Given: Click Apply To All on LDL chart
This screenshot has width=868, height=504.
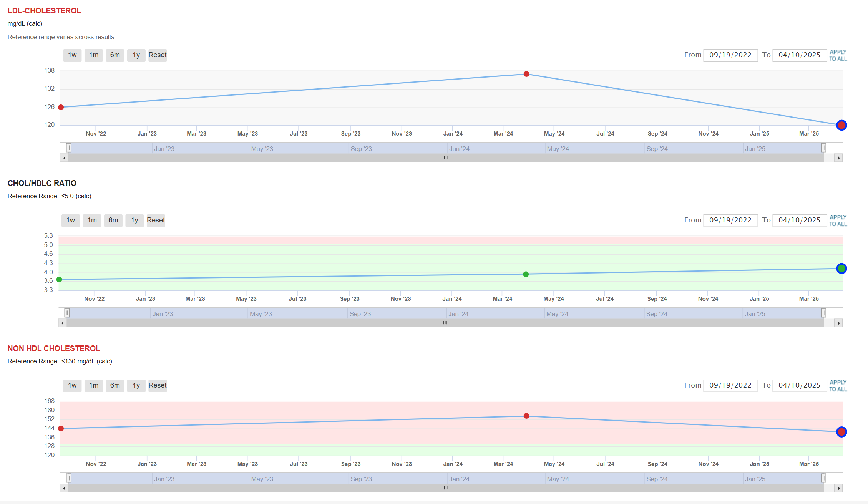Looking at the screenshot, I should tap(838, 55).
